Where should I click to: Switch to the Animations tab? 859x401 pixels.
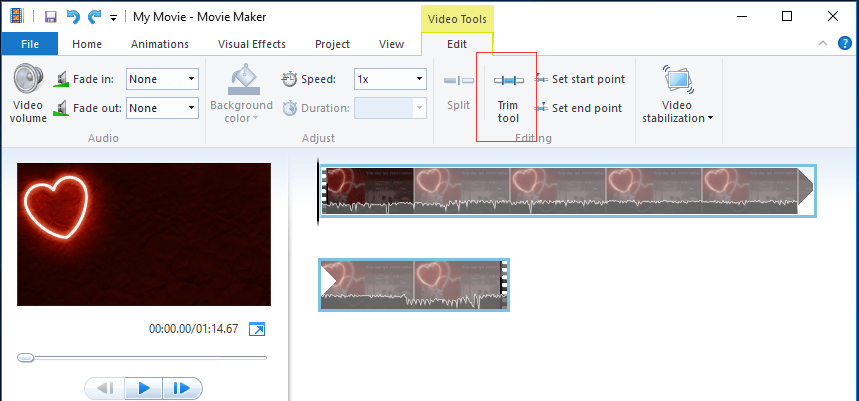159,44
